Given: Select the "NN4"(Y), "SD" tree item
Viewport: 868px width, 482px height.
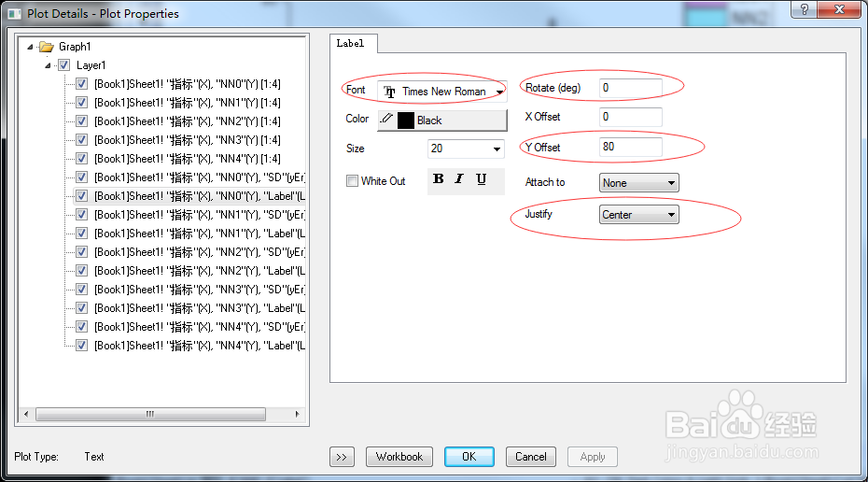Looking at the screenshot, I should pos(200,327).
